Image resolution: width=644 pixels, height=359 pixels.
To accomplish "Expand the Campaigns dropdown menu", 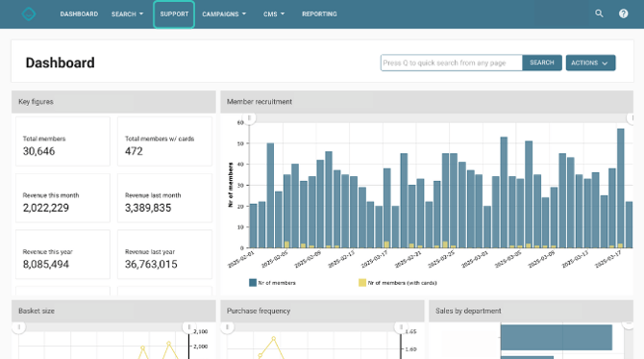I will (224, 14).
